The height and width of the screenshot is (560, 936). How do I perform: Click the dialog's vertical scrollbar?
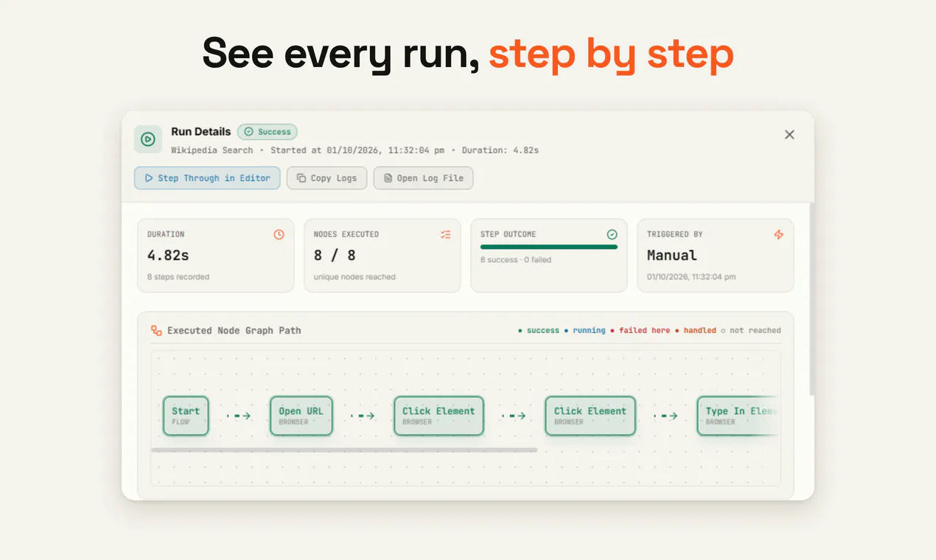click(811, 299)
